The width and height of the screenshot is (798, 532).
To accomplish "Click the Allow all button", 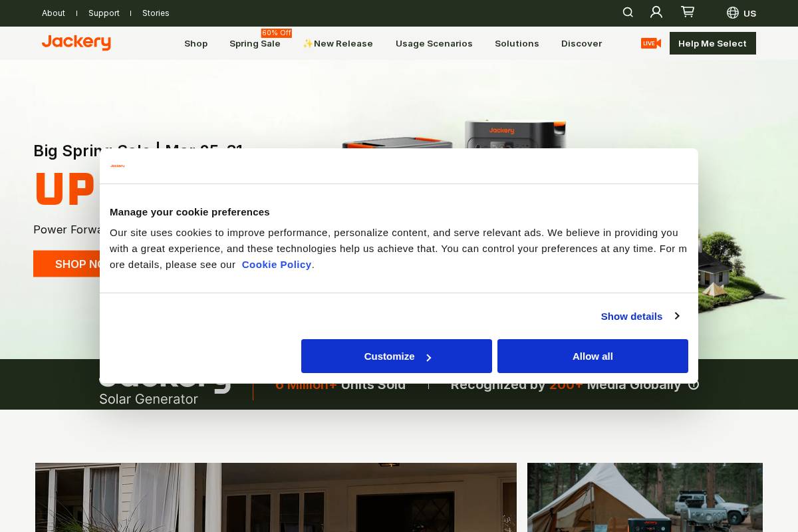I will (592, 356).
